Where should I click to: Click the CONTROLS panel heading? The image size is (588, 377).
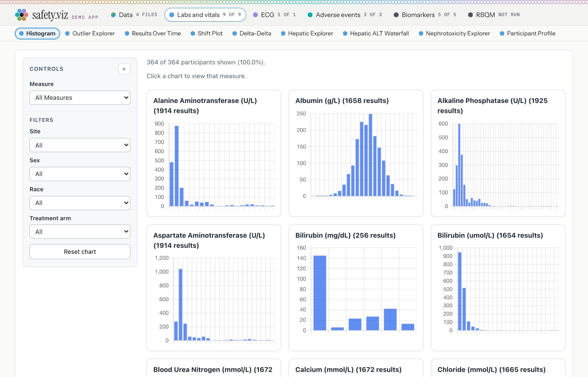pyautogui.click(x=47, y=69)
